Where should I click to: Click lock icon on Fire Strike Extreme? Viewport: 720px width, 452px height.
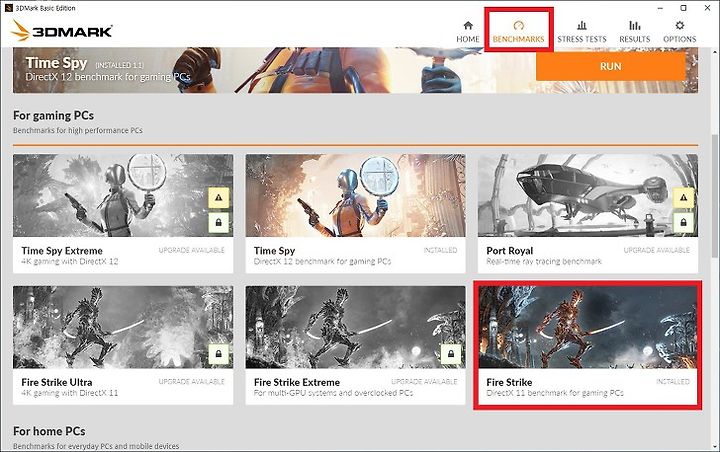point(451,354)
